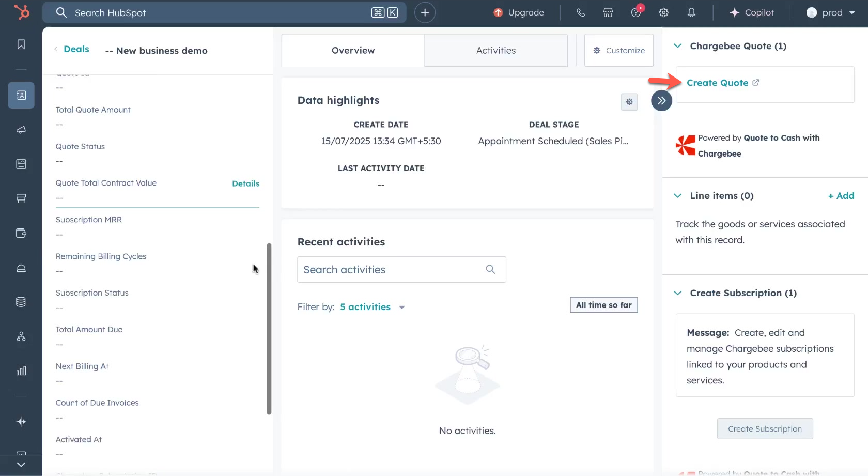Open the bookmarks icon in sidebar
Image resolution: width=868 pixels, height=476 pixels.
tap(21, 44)
